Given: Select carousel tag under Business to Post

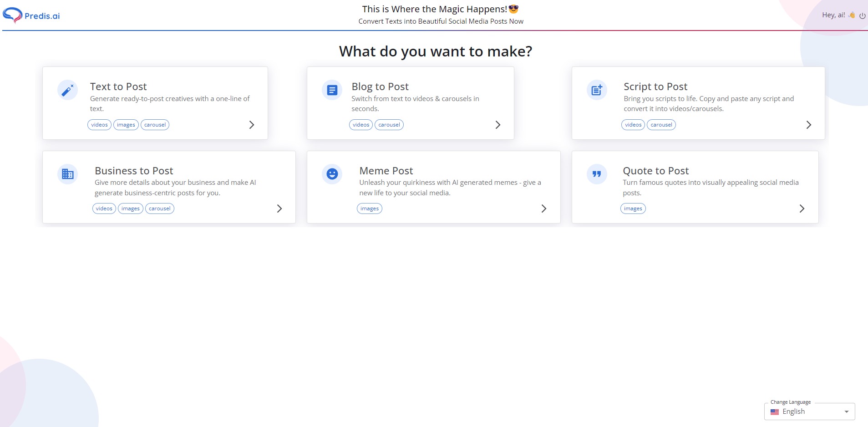Looking at the screenshot, I should (160, 208).
